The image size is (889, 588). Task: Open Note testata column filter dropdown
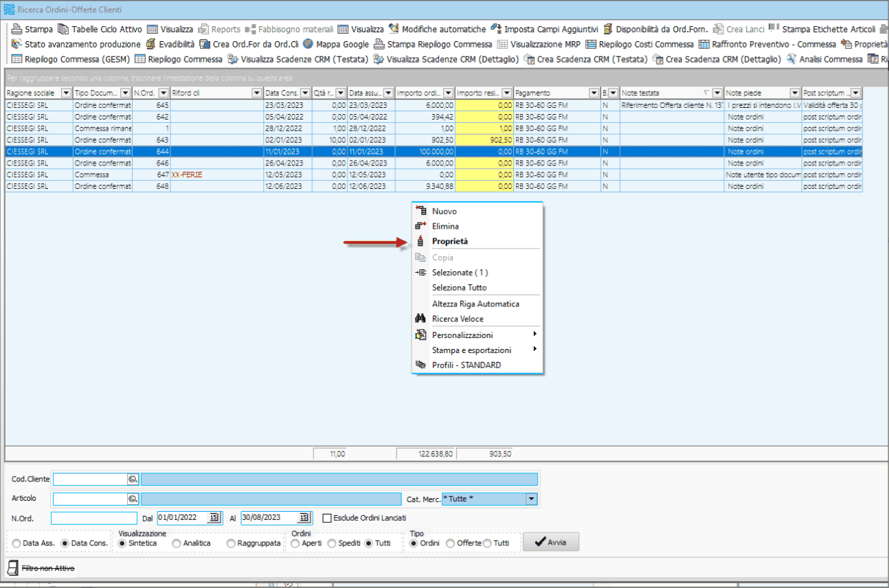717,93
